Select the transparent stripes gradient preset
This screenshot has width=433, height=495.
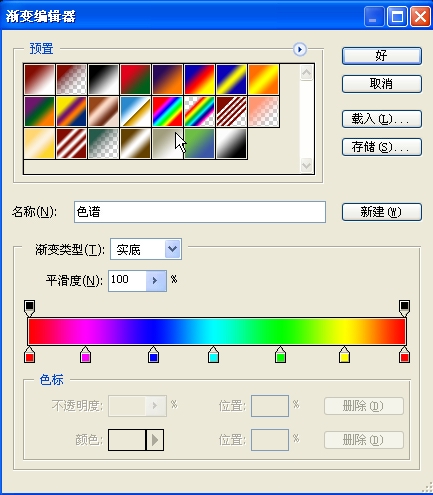[231, 111]
